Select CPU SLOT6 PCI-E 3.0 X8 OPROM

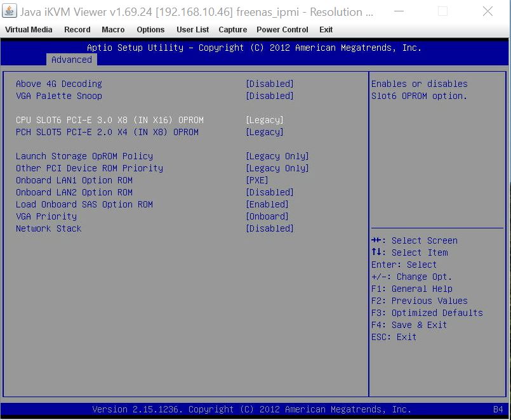coord(110,120)
